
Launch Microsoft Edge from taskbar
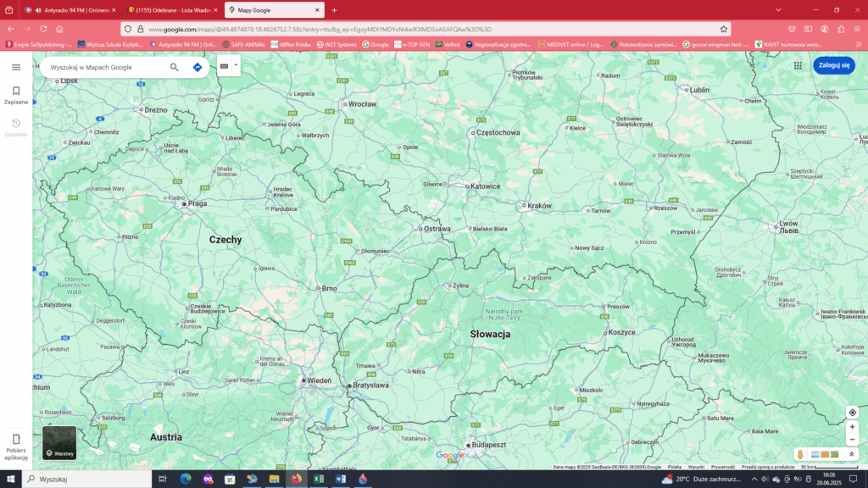(186, 480)
